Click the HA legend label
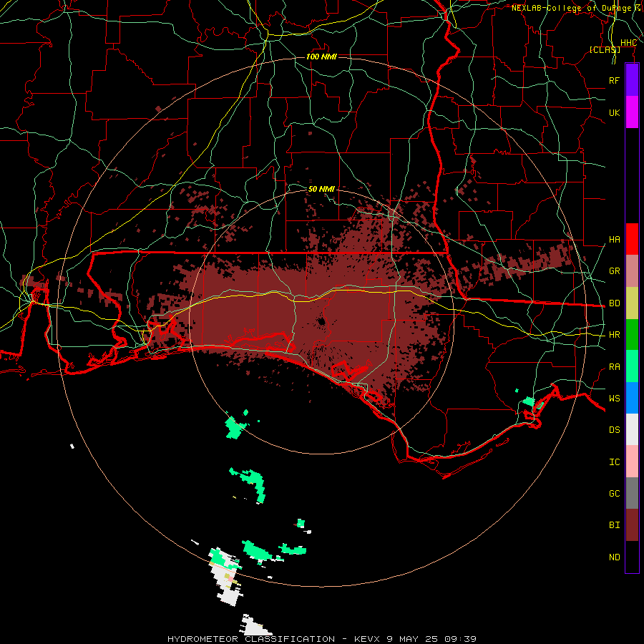644x644 pixels. (614, 239)
